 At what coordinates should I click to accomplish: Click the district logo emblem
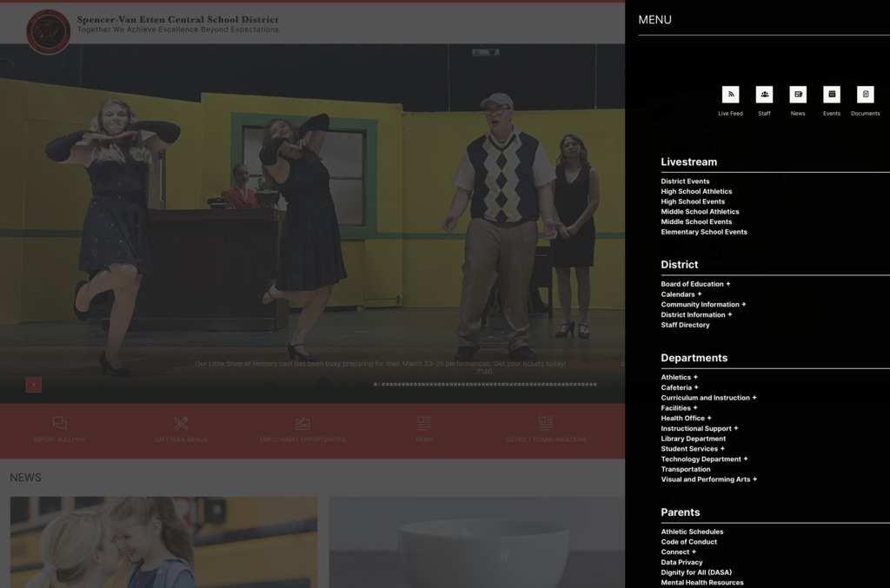pyautogui.click(x=49, y=32)
